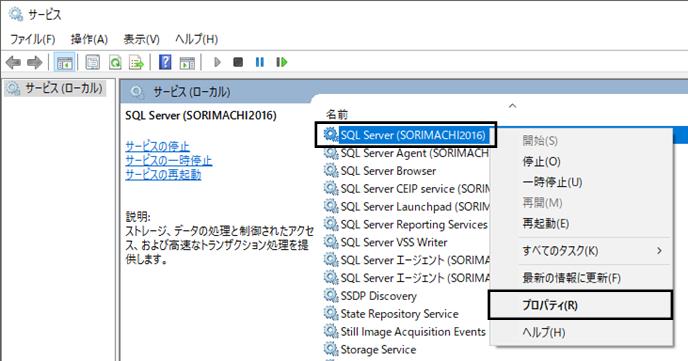The image size is (688, 361).
Task: Open the Properties toolbar icon
Action: point(92,63)
